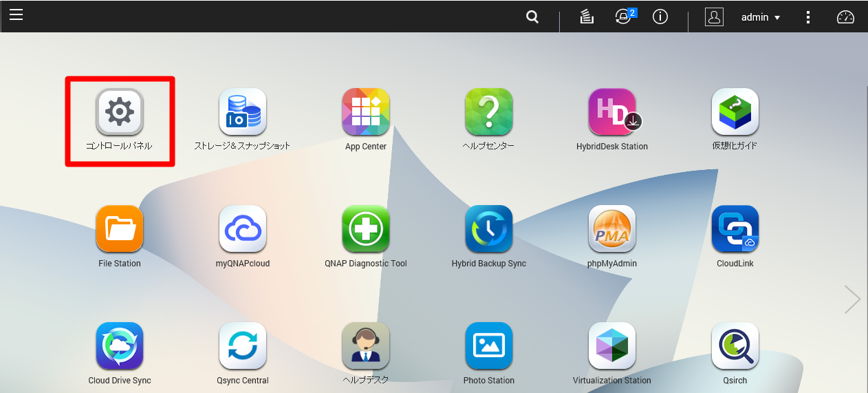Open the App Center icon
868x393 pixels.
pos(366,111)
